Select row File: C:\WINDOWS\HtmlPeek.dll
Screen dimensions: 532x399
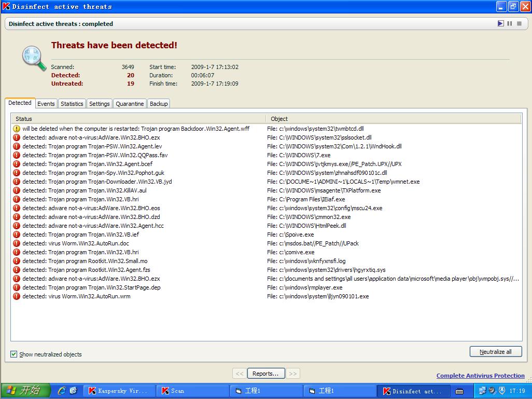267,226
